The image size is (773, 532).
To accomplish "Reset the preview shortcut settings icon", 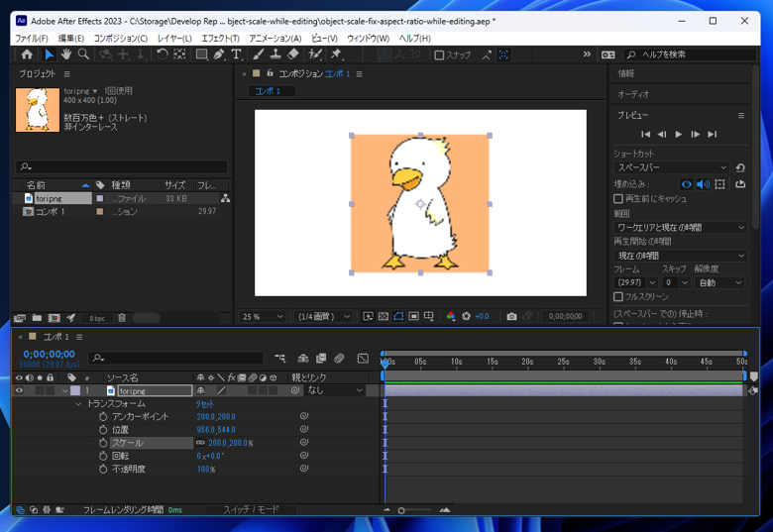I will (x=740, y=167).
